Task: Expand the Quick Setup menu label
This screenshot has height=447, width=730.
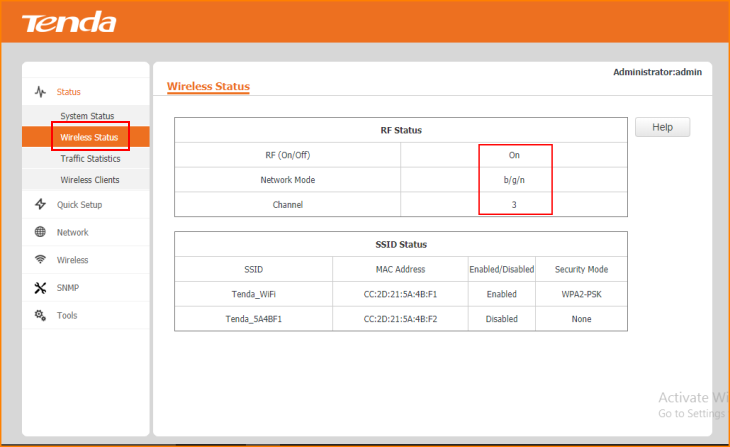Action: pos(79,205)
